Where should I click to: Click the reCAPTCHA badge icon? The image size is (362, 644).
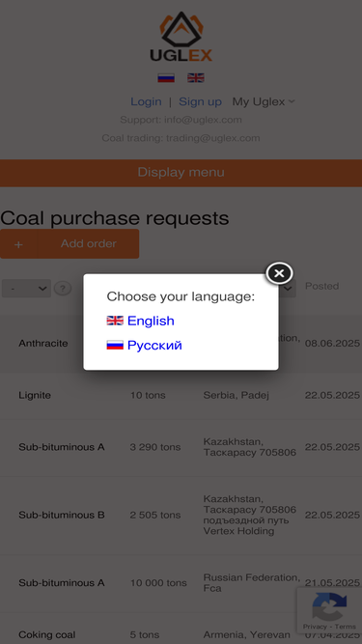click(x=329, y=606)
